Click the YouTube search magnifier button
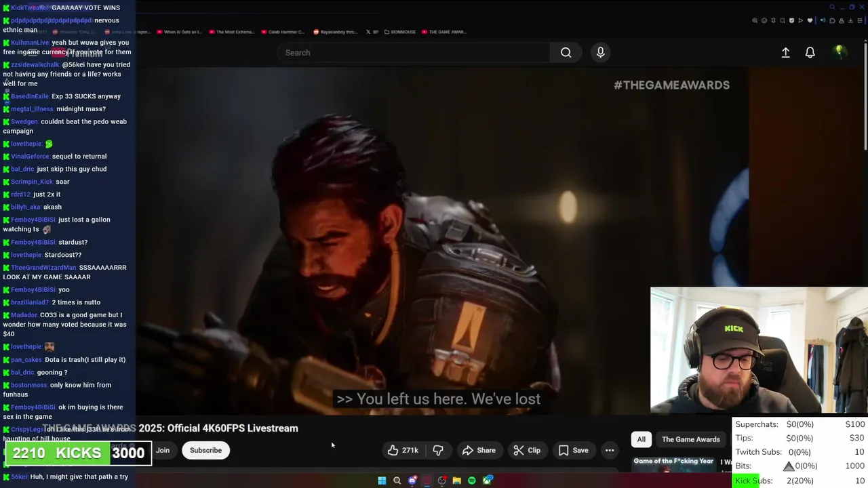This screenshot has width=868, height=488. [566, 52]
